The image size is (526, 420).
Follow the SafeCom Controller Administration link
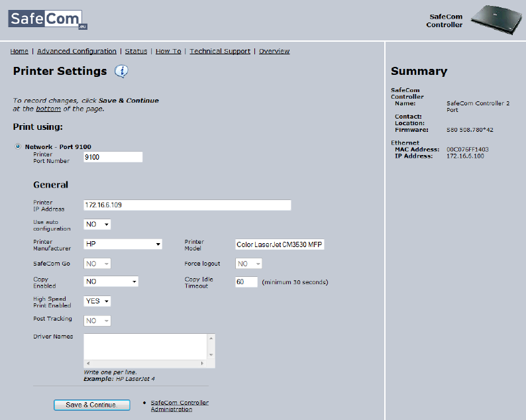coord(180,406)
